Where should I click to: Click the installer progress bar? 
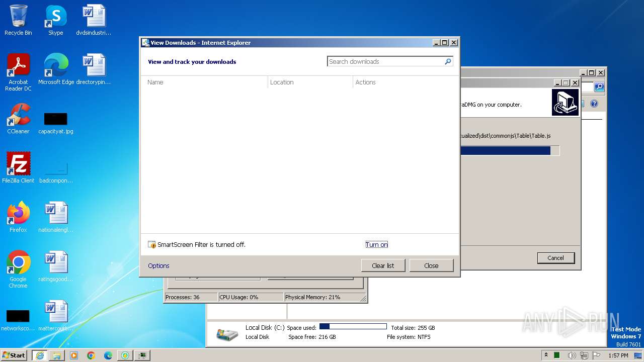(510, 151)
